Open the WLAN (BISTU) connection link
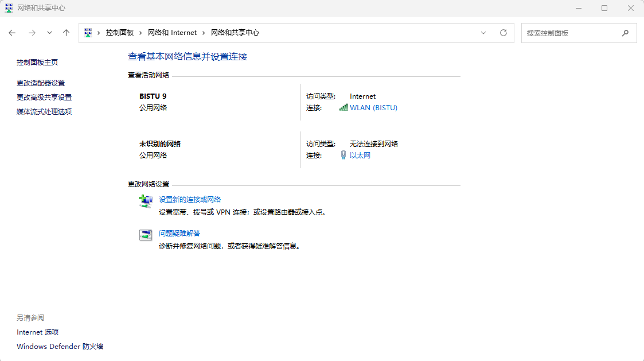Image resolution: width=644 pixels, height=361 pixels. click(373, 108)
